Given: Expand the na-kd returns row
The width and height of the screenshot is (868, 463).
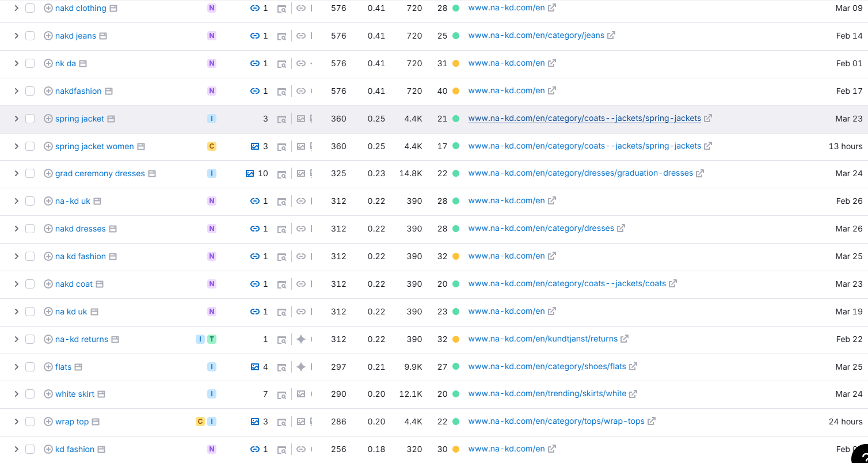Looking at the screenshot, I should [16, 339].
